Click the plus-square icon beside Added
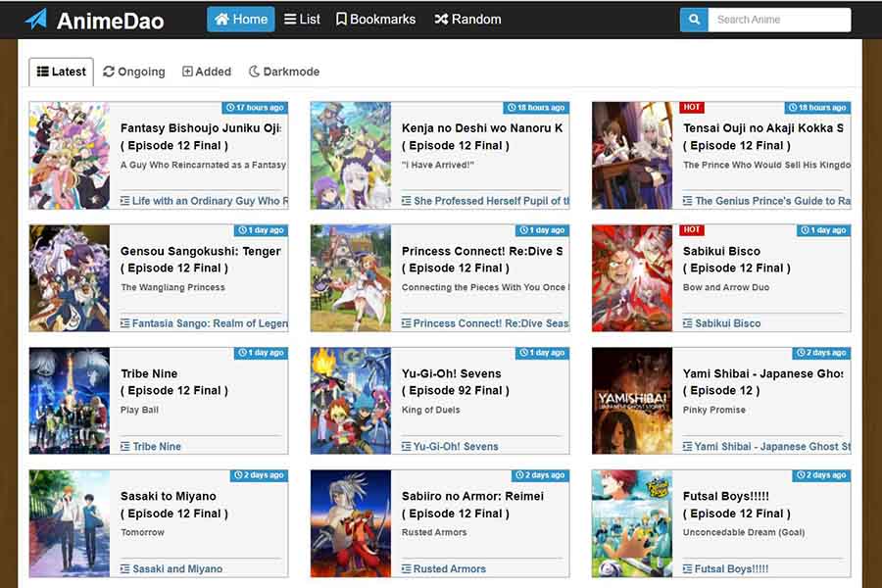The image size is (882, 588). (x=187, y=72)
